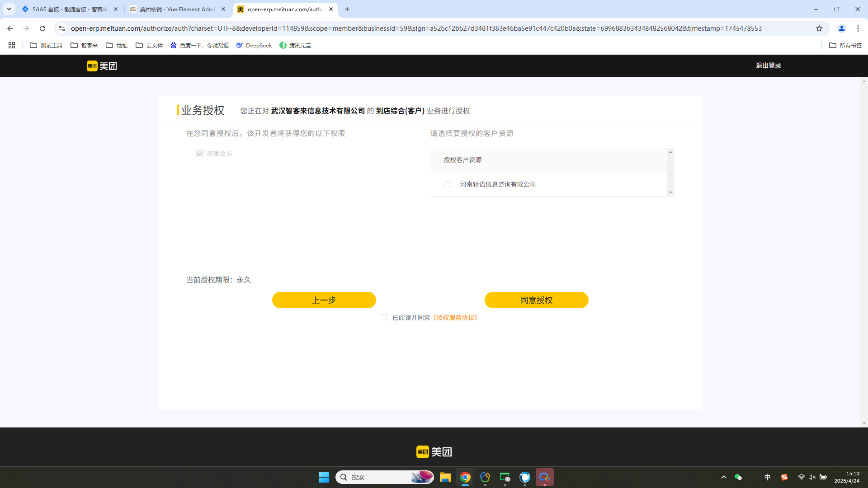Click resource list scrollbar down arrow
This screenshot has height=488, width=868.
670,192
